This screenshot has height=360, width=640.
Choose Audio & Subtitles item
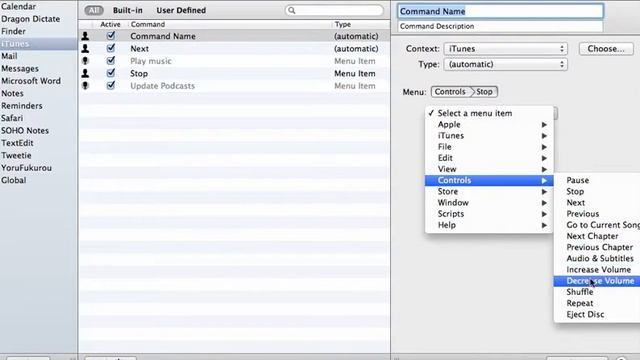pyautogui.click(x=597, y=258)
